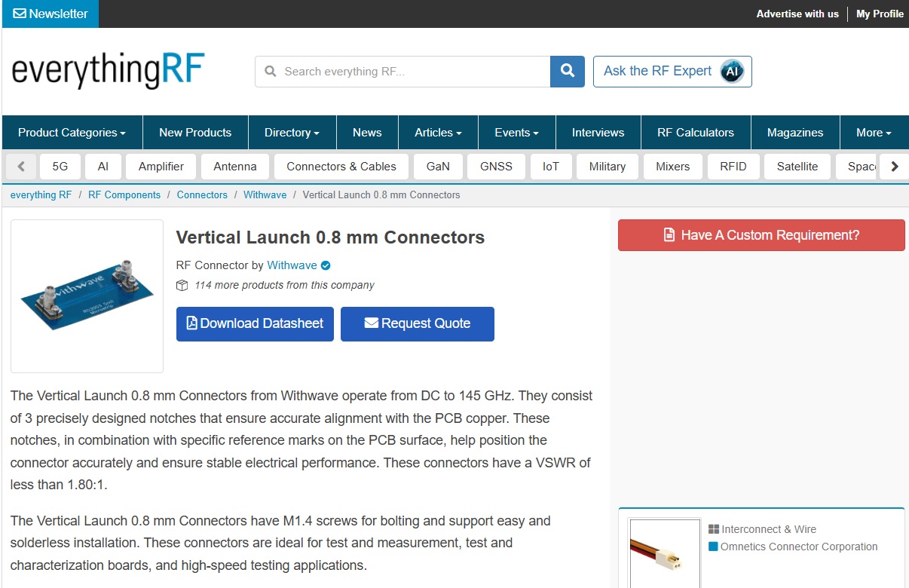This screenshot has width=909, height=588.
Task: Click the everythingRF logo
Action: pyautogui.click(x=108, y=71)
